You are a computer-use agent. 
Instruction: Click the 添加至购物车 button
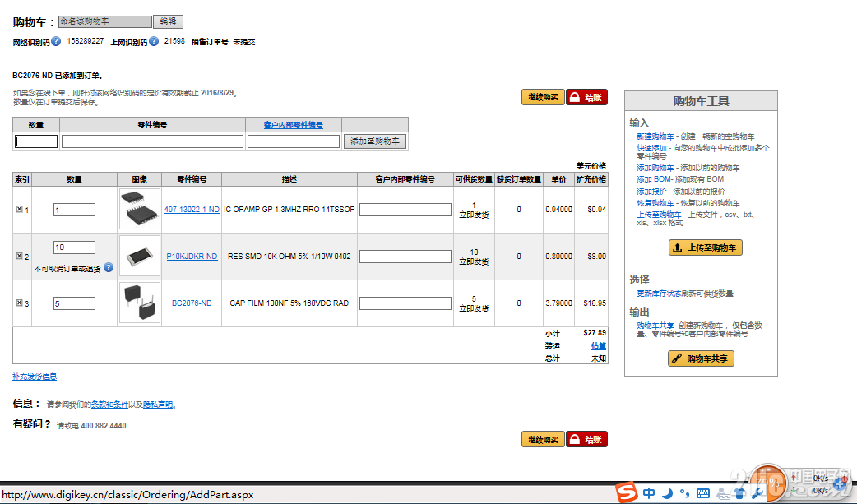pos(375,141)
